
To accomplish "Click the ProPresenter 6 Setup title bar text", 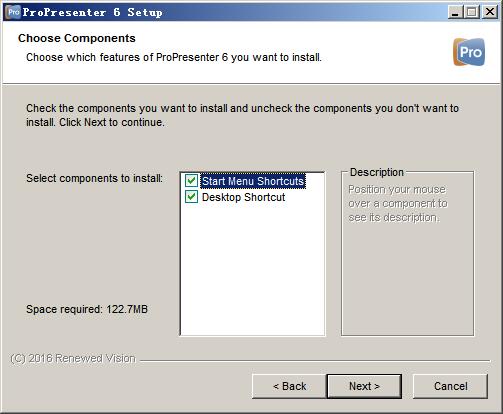I will tap(92, 12).
